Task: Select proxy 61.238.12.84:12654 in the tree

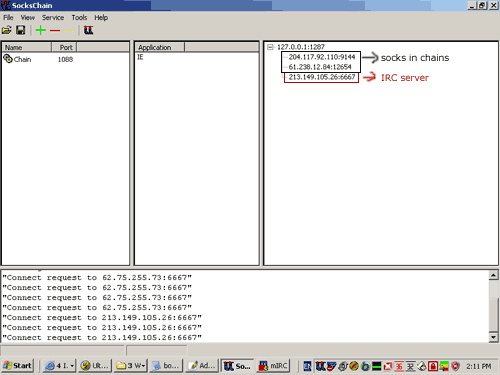Action: 320,67
